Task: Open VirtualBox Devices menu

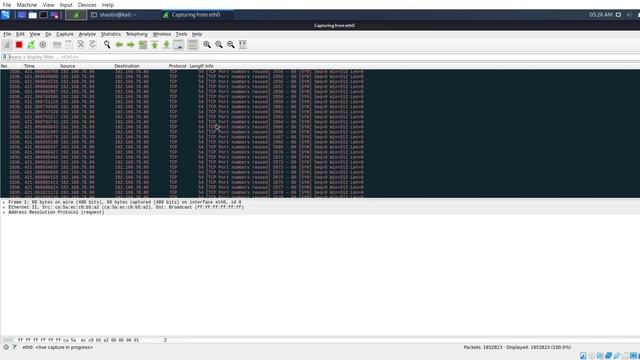Action: point(87,5)
